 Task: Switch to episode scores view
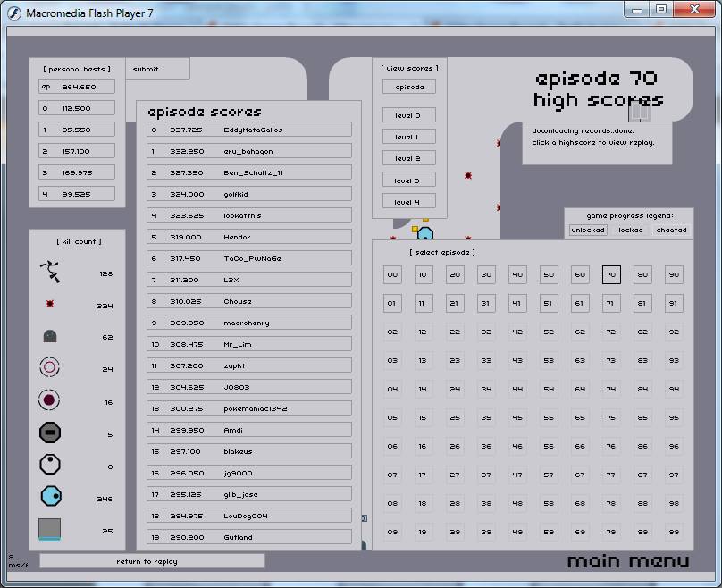[409, 87]
